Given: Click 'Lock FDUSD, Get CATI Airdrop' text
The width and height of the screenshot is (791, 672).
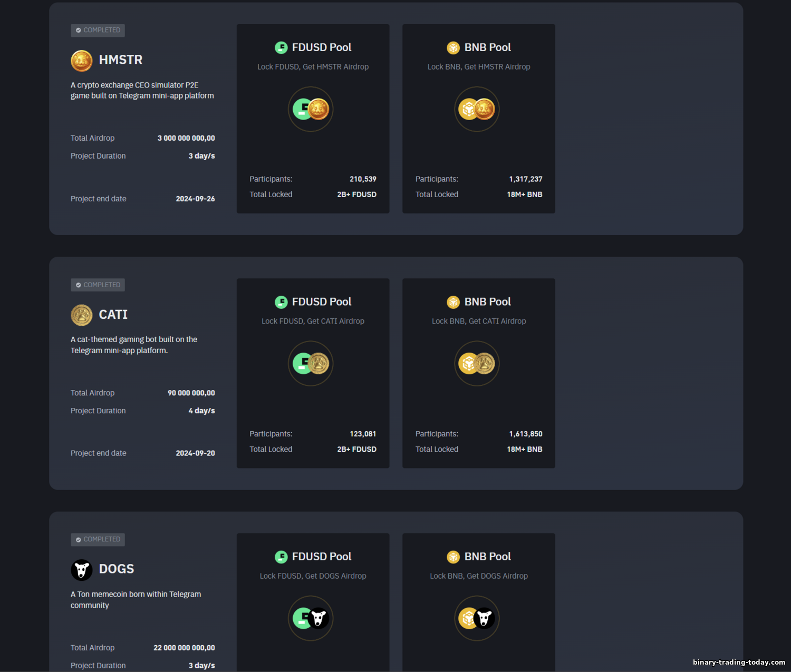Looking at the screenshot, I should pos(313,322).
